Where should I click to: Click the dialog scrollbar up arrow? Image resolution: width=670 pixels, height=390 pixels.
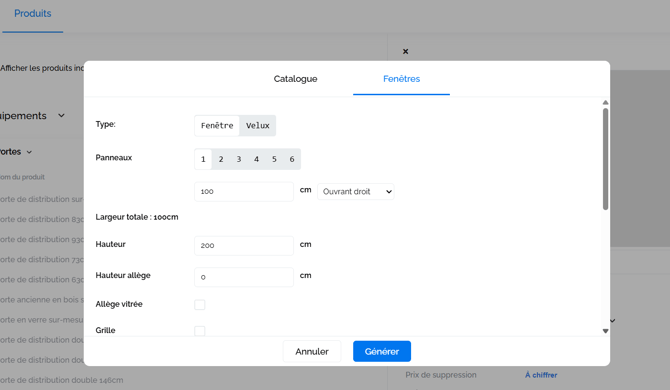tap(605, 103)
